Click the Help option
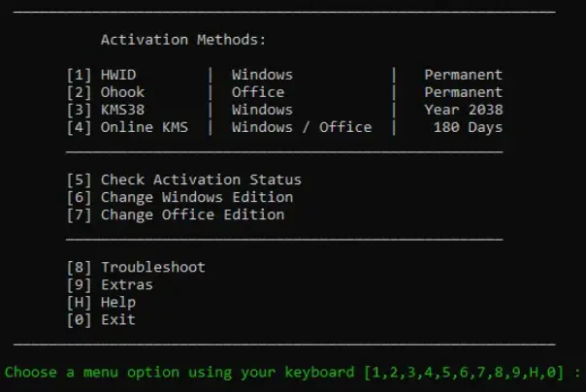The width and height of the screenshot is (586, 392). point(101,303)
